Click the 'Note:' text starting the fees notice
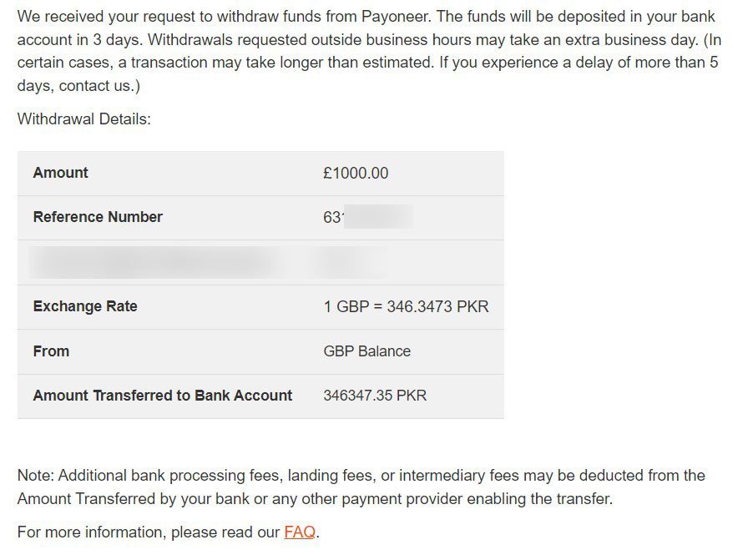The height and width of the screenshot is (560, 748). coord(35,476)
